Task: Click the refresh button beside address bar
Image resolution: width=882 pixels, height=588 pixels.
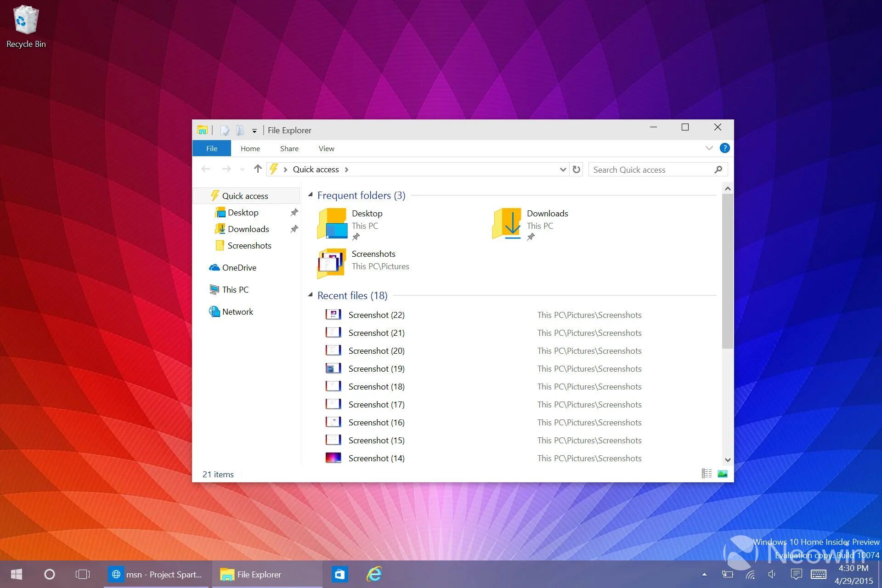Action: click(x=576, y=170)
